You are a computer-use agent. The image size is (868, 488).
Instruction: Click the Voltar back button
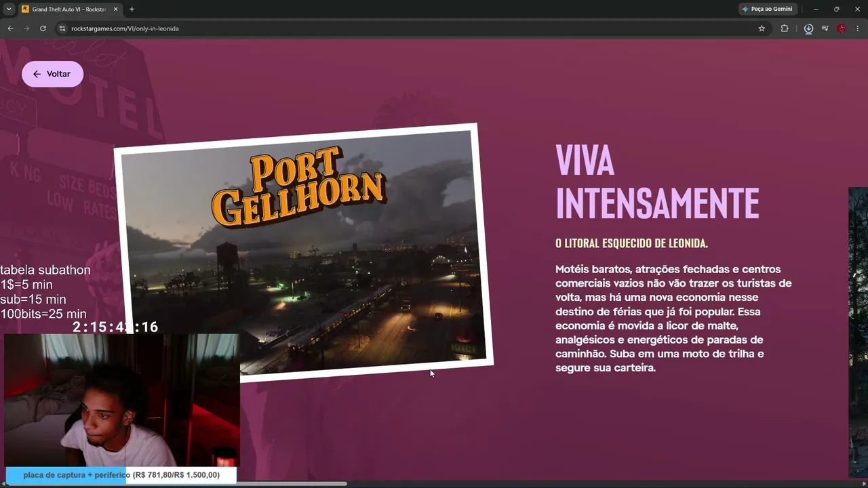point(52,74)
